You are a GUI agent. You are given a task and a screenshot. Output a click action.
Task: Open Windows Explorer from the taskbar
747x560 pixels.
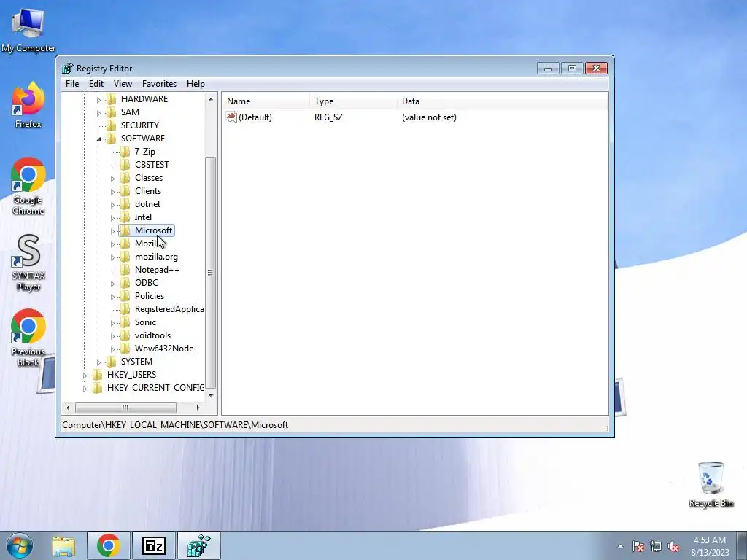pyautogui.click(x=64, y=546)
